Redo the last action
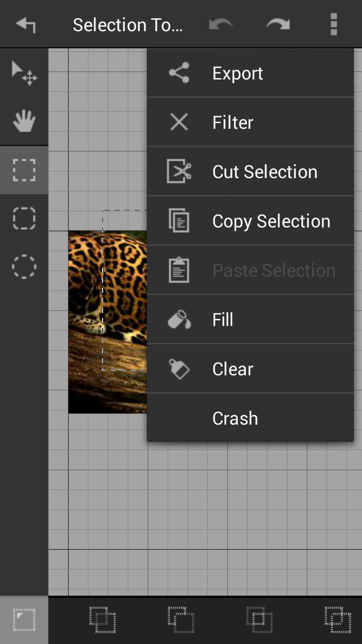 [278, 24]
